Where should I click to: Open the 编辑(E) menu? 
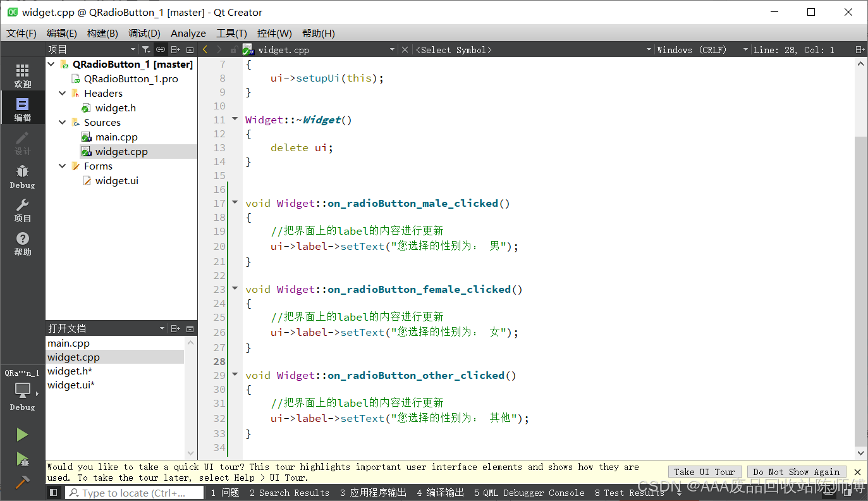click(62, 34)
